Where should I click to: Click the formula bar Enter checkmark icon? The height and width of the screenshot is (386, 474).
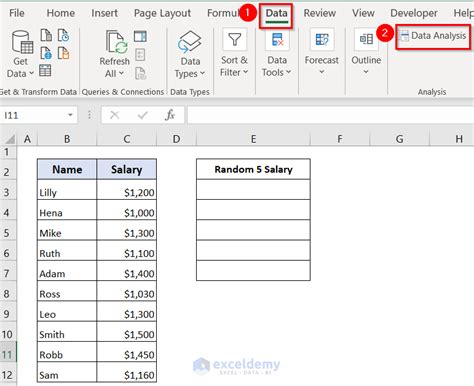click(x=143, y=115)
